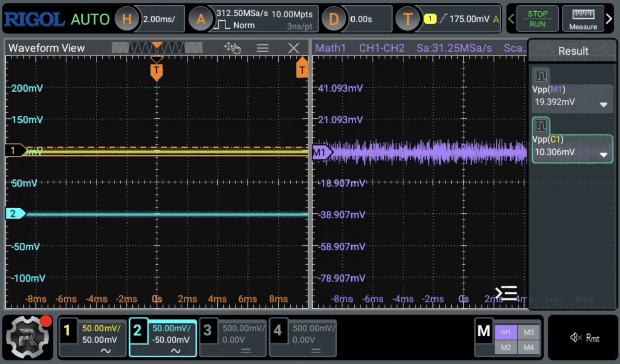Click the right arrow beside Measure
Viewport: 620px width, 364px height.
point(609,19)
